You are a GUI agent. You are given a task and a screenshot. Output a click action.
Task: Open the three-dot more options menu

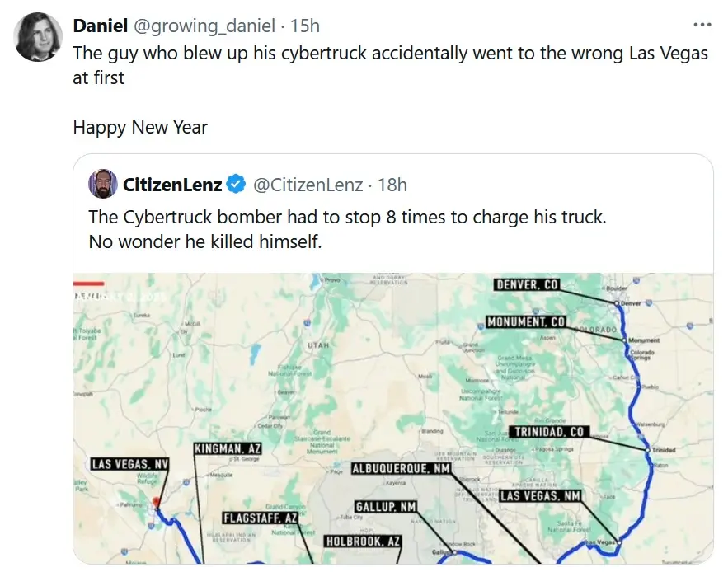tap(702, 25)
